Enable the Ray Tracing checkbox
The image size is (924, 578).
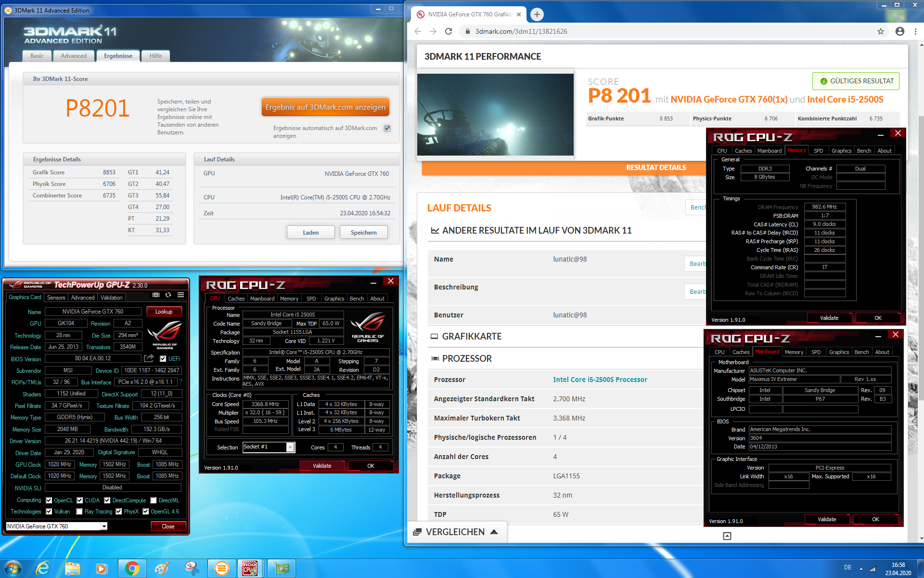(x=79, y=512)
